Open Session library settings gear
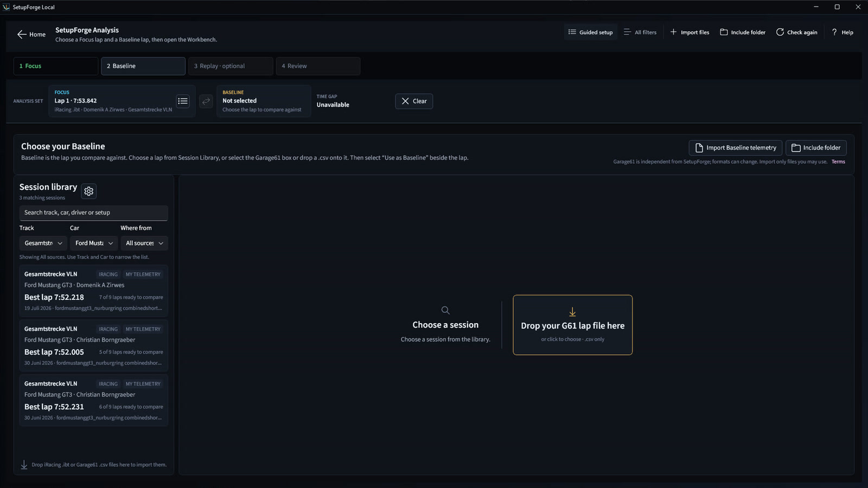868x488 pixels. click(x=89, y=191)
